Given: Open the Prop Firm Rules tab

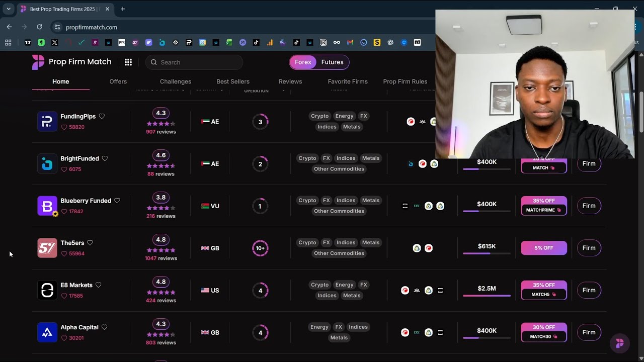Looking at the screenshot, I should click(405, 81).
